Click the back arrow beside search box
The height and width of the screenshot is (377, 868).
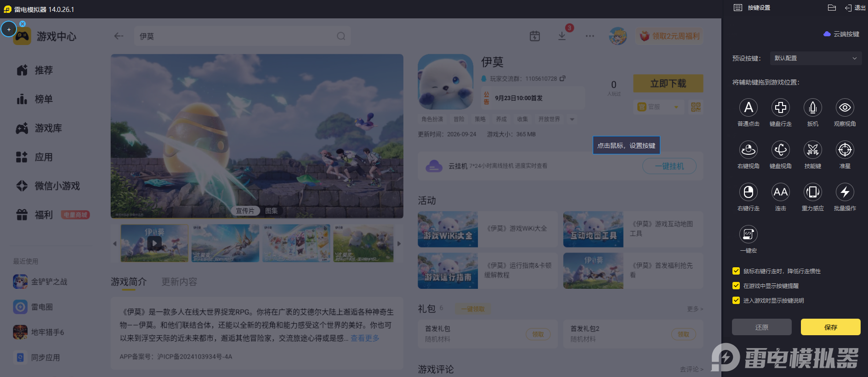tap(119, 36)
